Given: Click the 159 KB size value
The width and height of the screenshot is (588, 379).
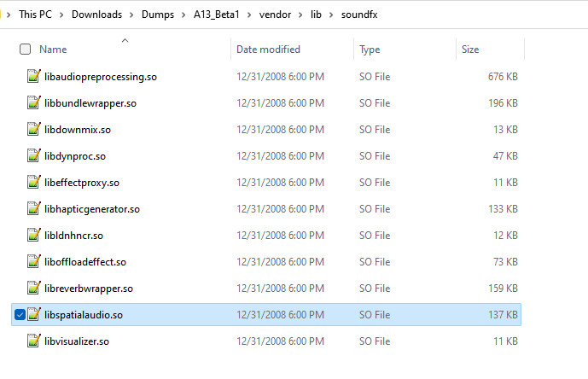Looking at the screenshot, I should pos(503,289).
